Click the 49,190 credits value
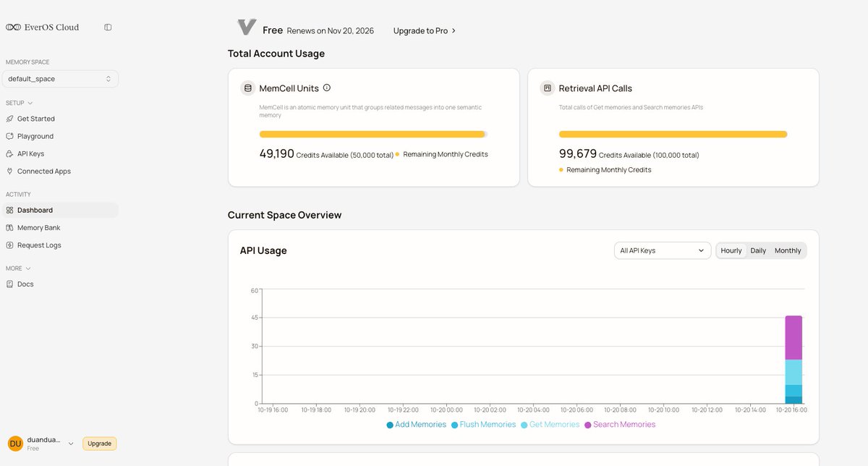Viewport: 868px width, 466px height. click(x=276, y=153)
